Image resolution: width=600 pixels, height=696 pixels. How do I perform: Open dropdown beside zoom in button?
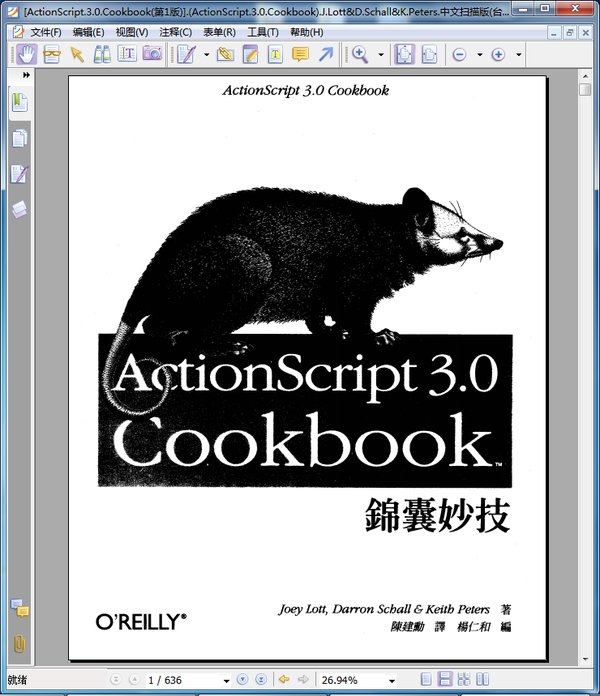[x=518, y=55]
